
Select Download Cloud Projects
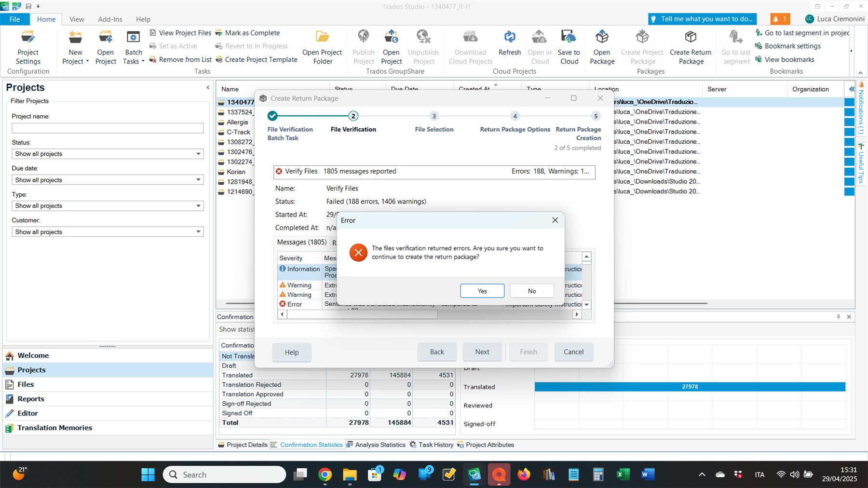(x=470, y=46)
